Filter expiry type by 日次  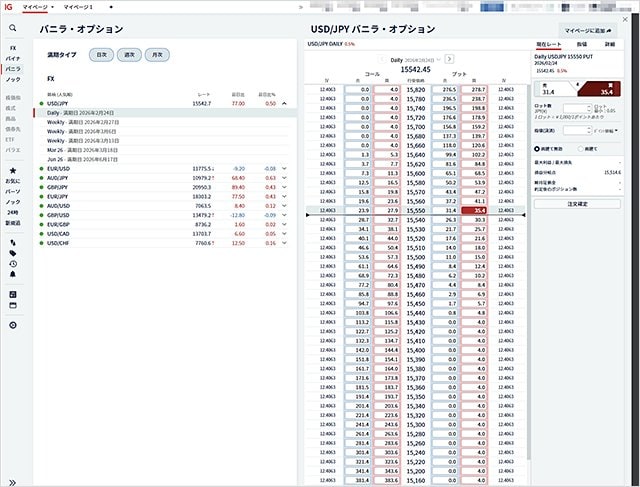pos(101,55)
